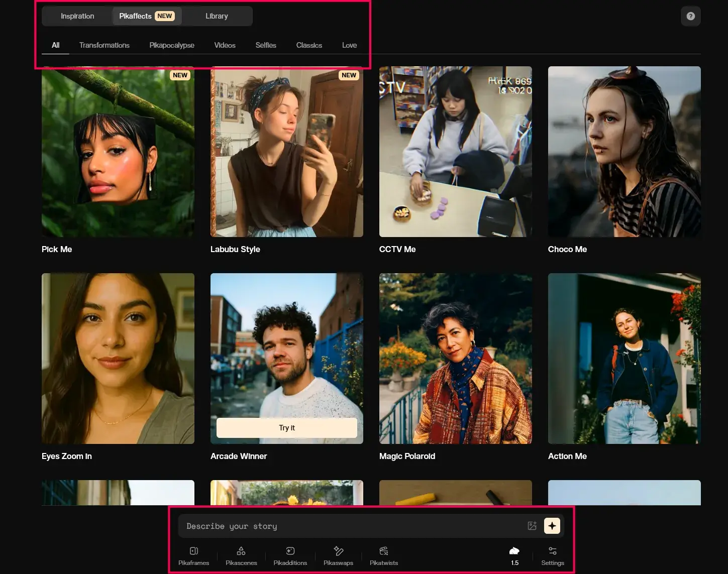Choose the Pikaswaps tool

click(338, 556)
